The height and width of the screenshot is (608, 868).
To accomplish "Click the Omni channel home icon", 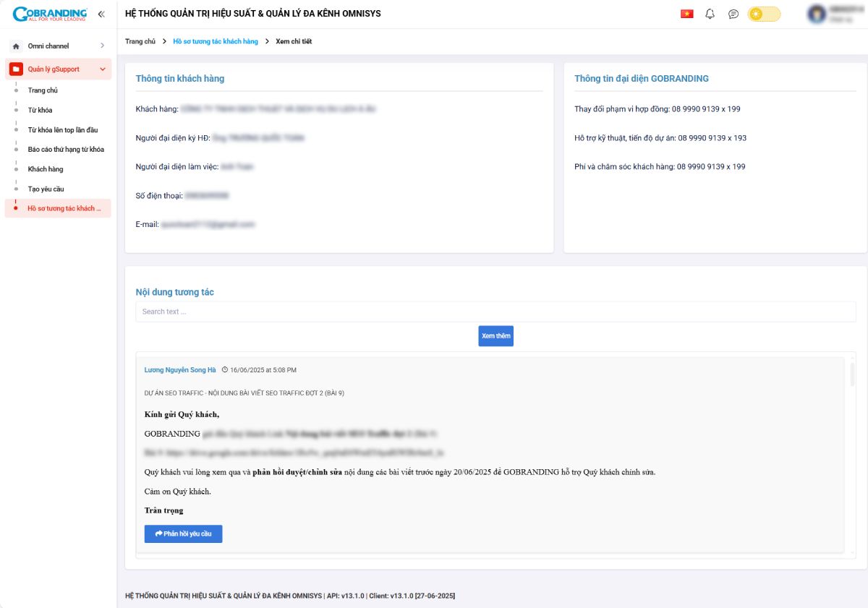I will [16, 46].
